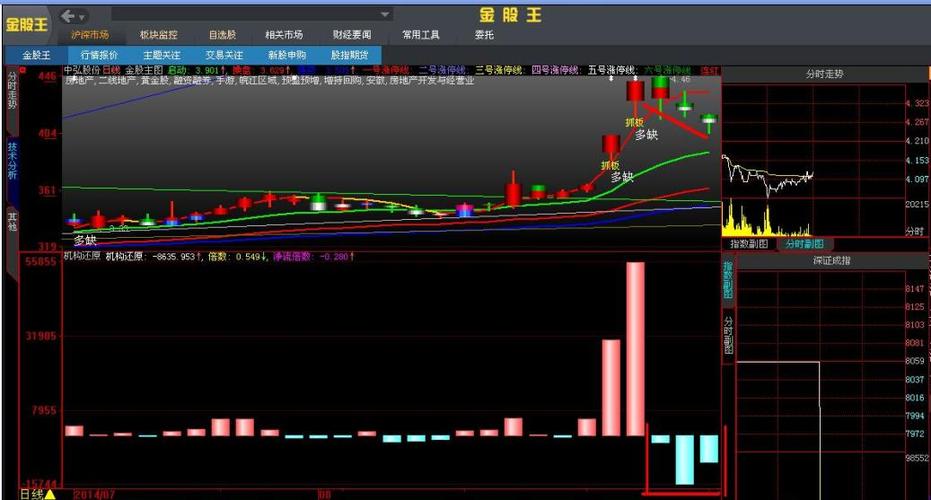Open the 相关市场 menu
This screenshot has height=500, width=931.
[284, 35]
